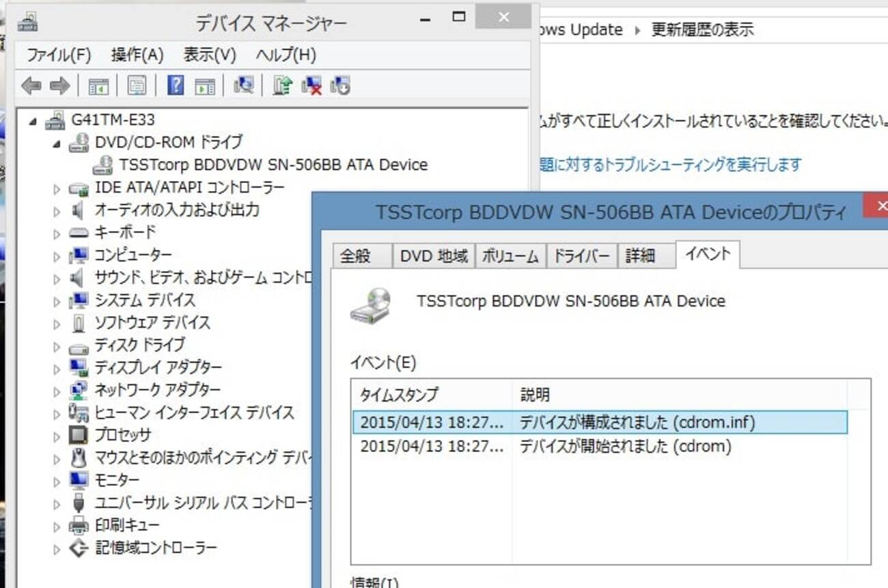
Task: Select the TSSTcorp BDDVDW drive icon in tree
Action: (103, 165)
